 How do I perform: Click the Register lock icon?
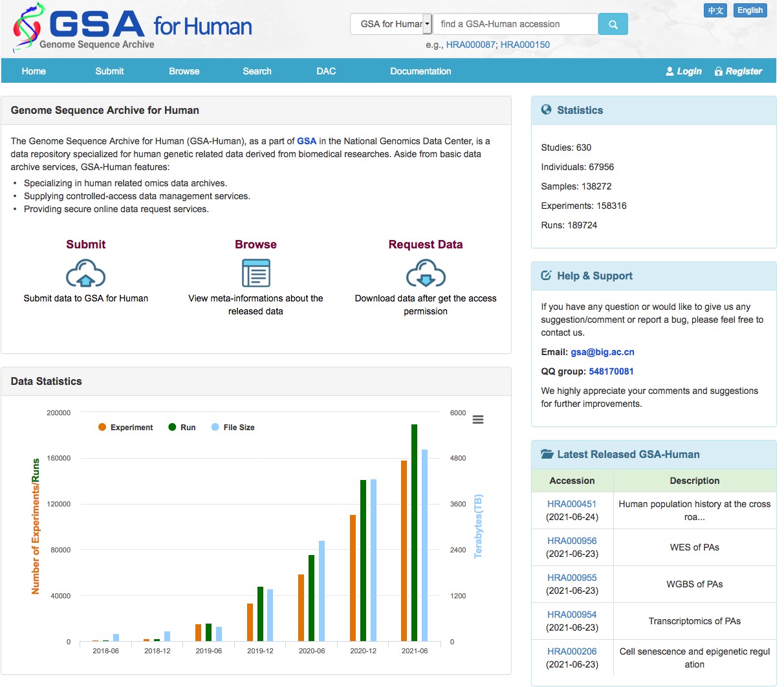pos(718,71)
